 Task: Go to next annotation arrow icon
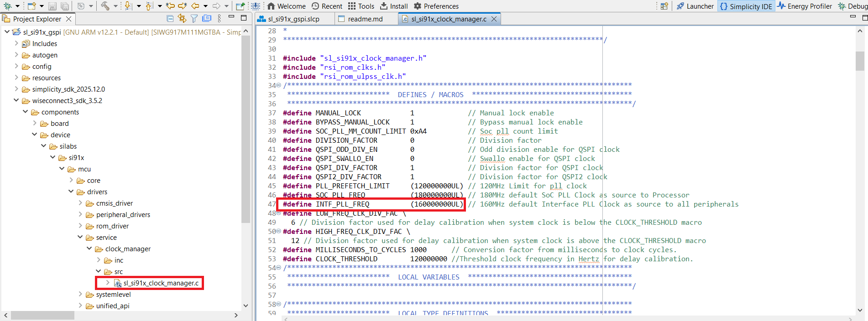click(128, 6)
